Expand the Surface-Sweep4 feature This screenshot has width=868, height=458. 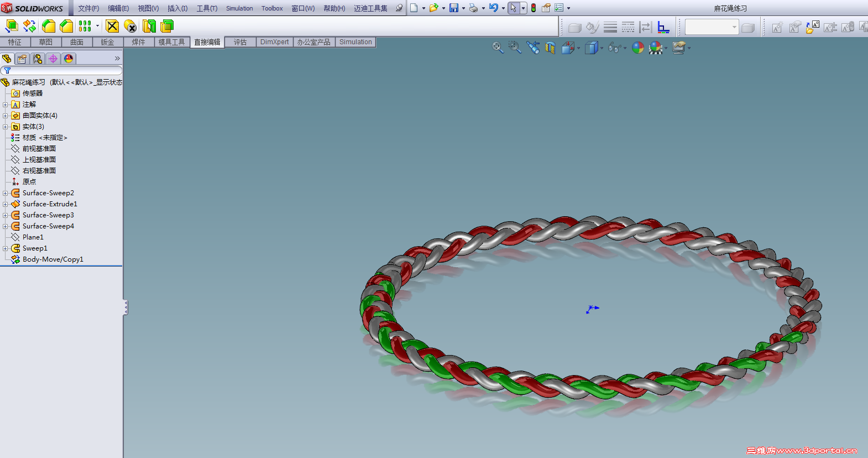click(x=6, y=226)
